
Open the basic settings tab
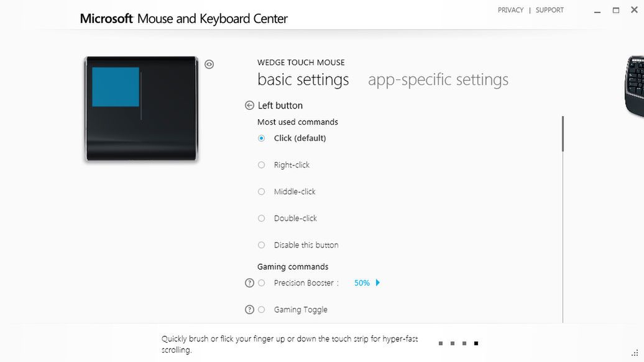303,80
